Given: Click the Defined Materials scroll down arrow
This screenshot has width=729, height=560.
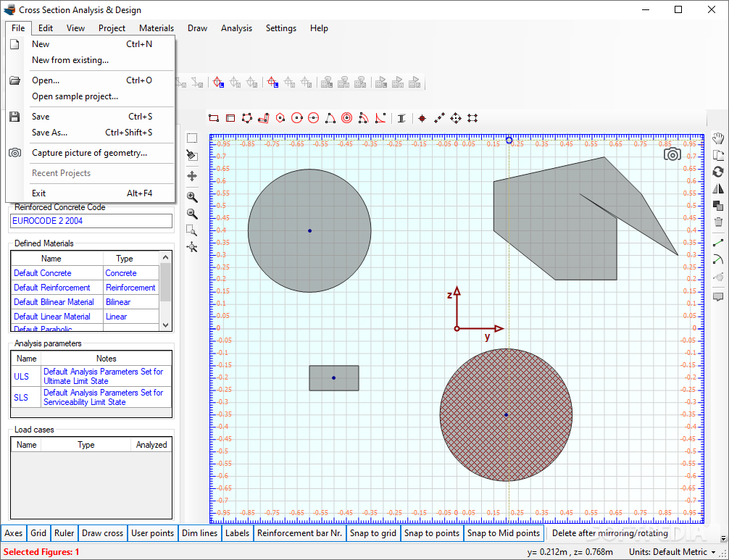Looking at the screenshot, I should tap(165, 325).
